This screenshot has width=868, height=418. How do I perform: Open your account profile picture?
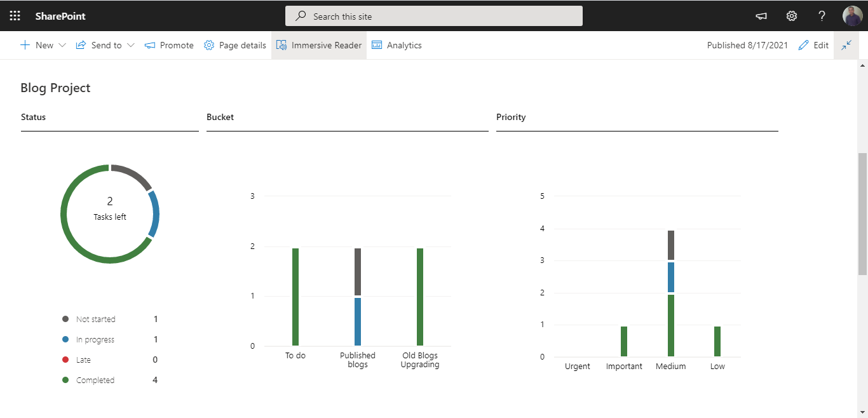[x=852, y=15]
